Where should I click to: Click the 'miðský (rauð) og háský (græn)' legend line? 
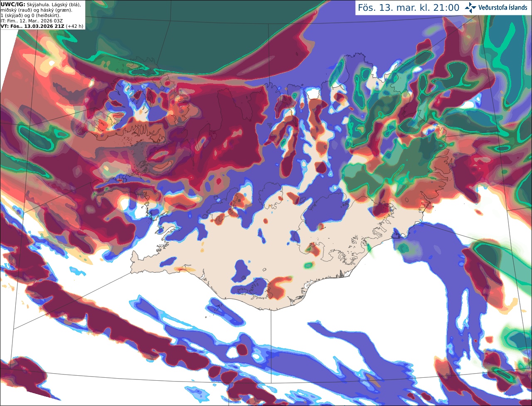(x=36, y=10)
